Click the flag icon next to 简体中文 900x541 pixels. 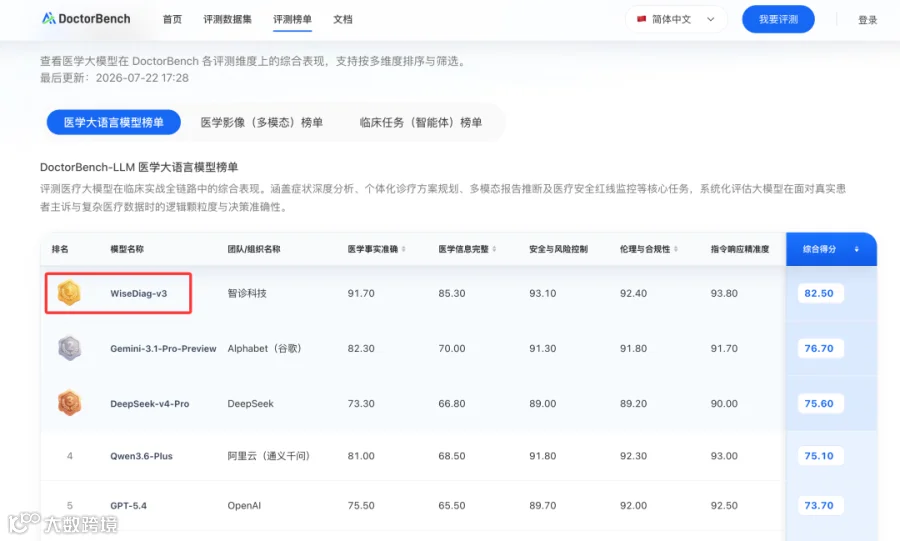(x=642, y=19)
